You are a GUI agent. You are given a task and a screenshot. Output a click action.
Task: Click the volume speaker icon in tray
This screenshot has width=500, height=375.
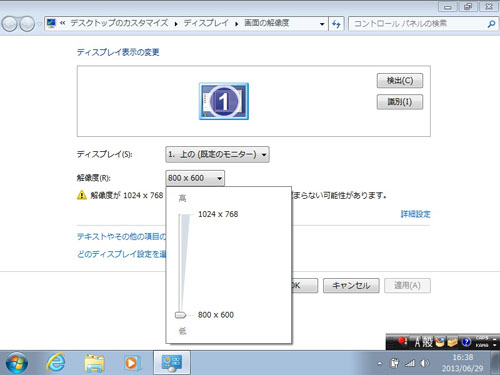pos(424,363)
